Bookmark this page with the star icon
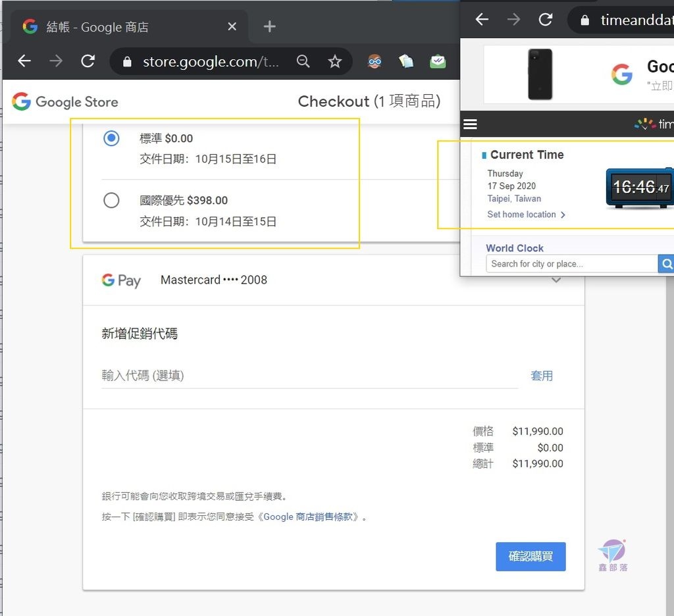Viewport: 674px width, 616px height. pos(335,61)
